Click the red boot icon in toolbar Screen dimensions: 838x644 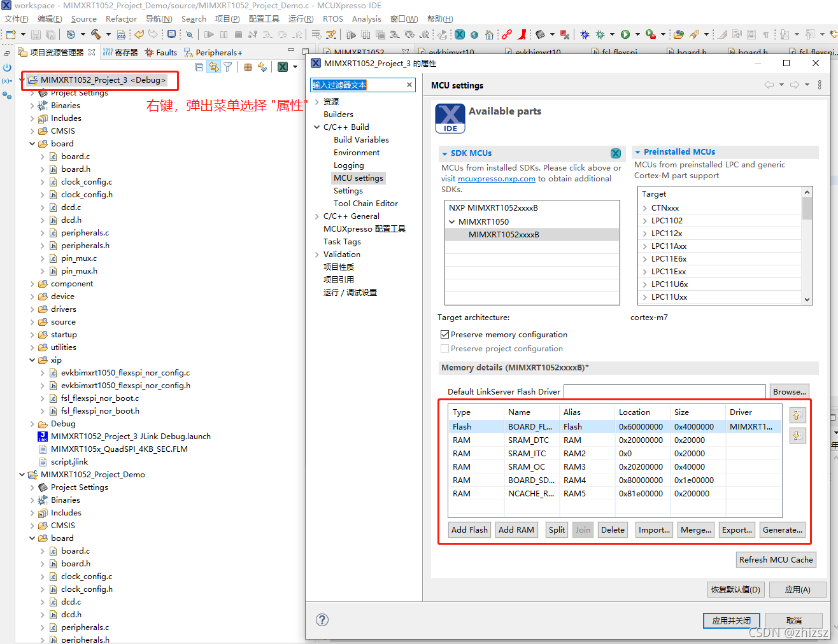(523, 34)
